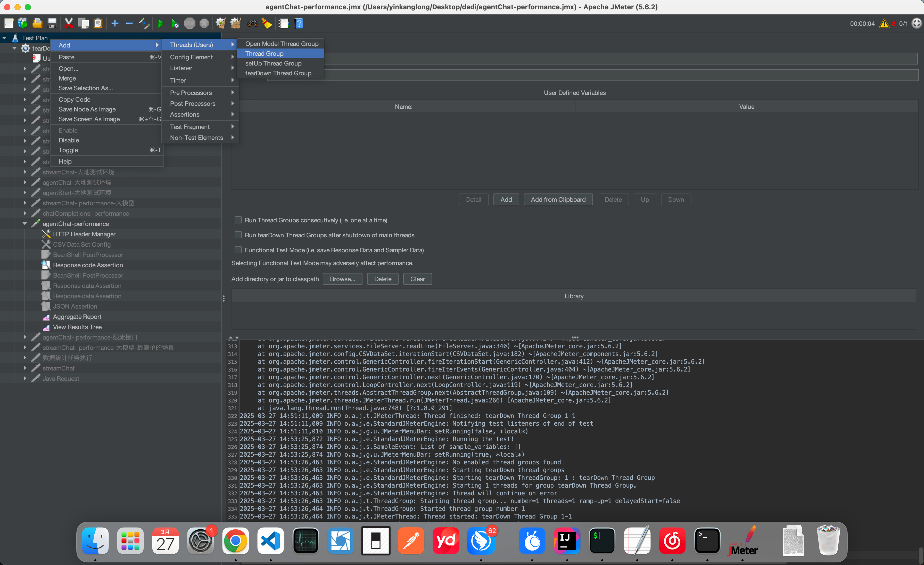Click the Add from Clipboard button
Image resolution: width=924 pixels, height=565 pixels.
[x=558, y=200]
